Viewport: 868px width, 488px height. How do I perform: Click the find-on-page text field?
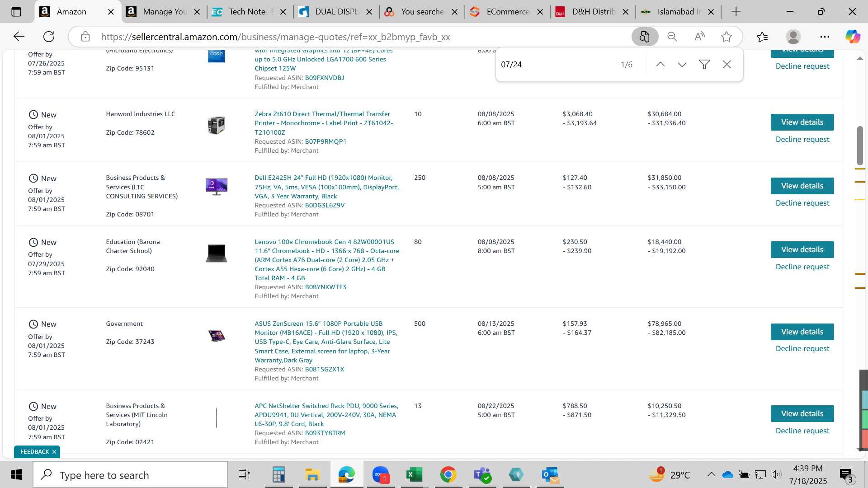tap(556, 65)
